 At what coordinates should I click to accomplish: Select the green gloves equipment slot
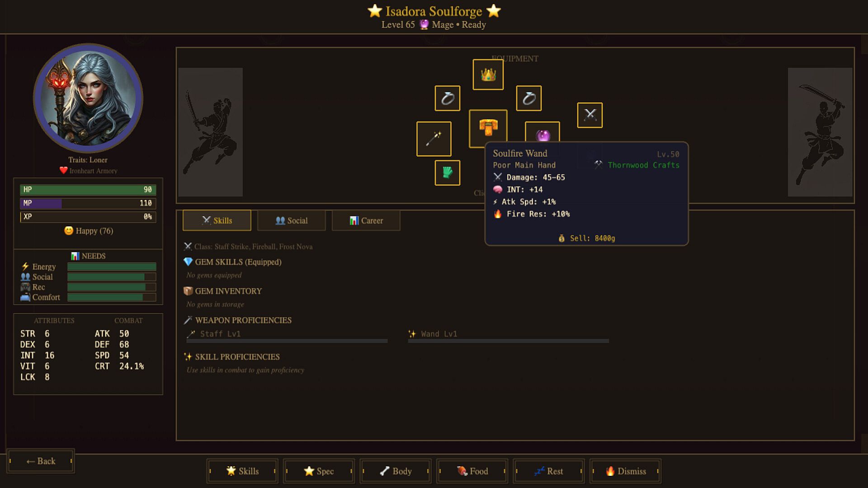coord(447,173)
